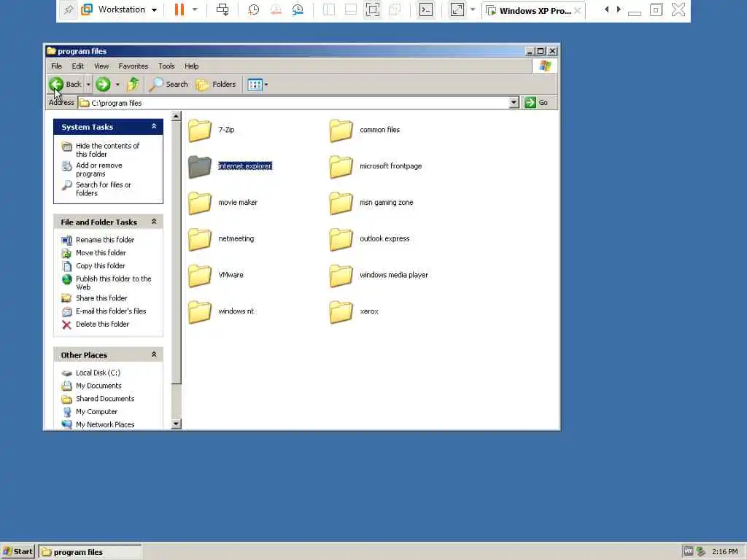This screenshot has width=747, height=560.
Task: Expand the address bar dropdown
Action: 514,102
